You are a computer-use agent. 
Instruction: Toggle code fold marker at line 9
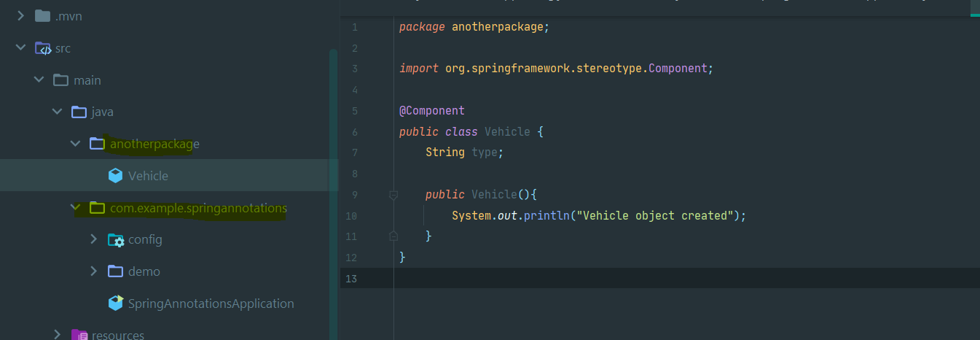[393, 195]
